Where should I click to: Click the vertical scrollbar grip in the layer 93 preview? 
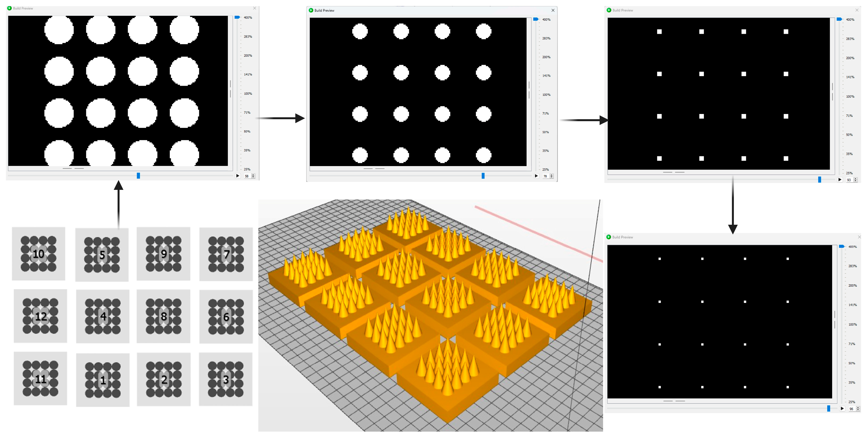click(832, 92)
